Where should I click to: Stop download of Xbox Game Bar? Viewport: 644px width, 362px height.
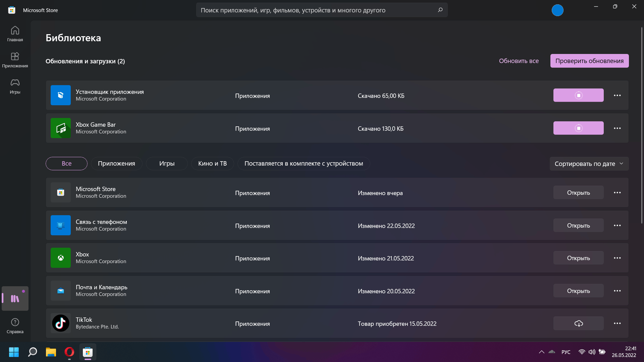tap(578, 128)
